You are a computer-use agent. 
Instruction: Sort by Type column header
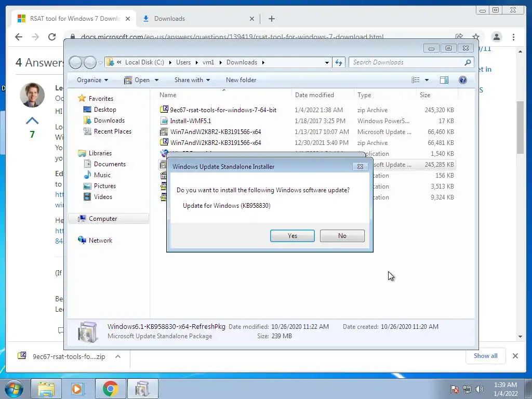(x=385, y=95)
